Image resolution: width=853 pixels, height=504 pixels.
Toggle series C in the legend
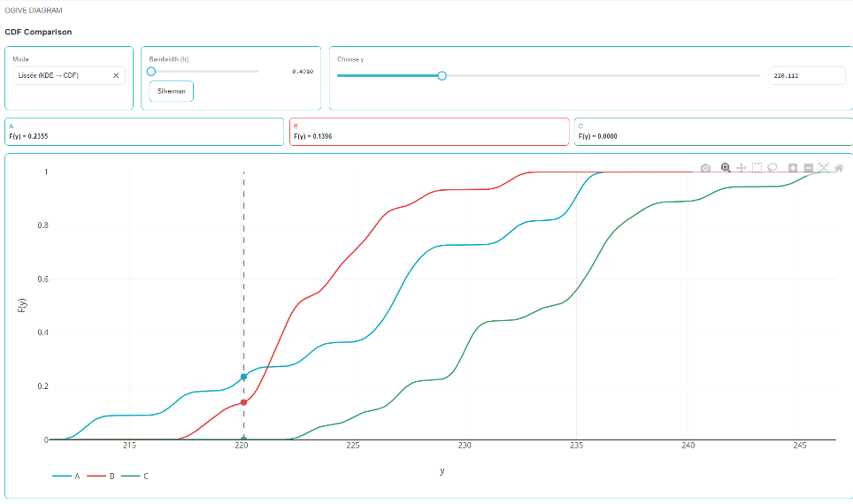tap(134, 477)
